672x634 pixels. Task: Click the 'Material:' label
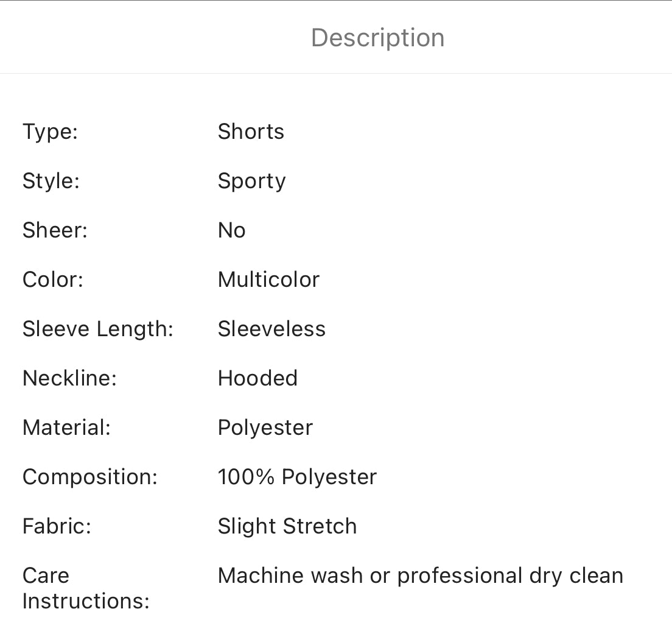[x=66, y=428]
